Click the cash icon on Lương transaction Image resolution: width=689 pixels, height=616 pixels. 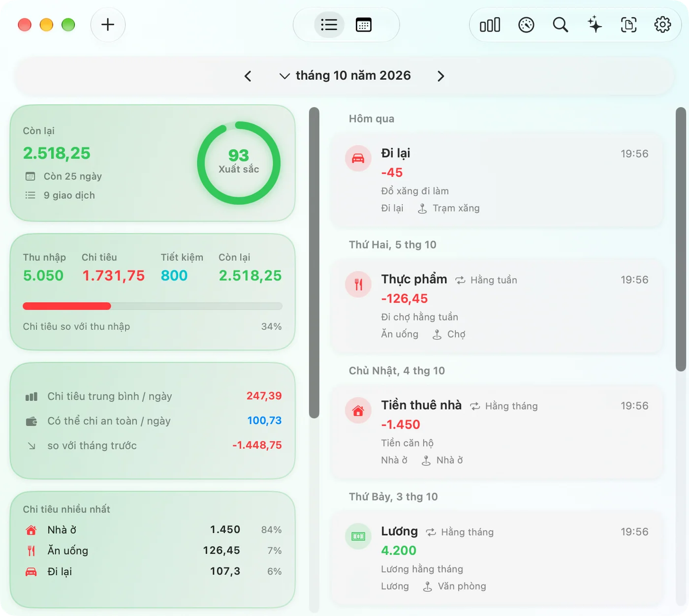pyautogui.click(x=358, y=536)
